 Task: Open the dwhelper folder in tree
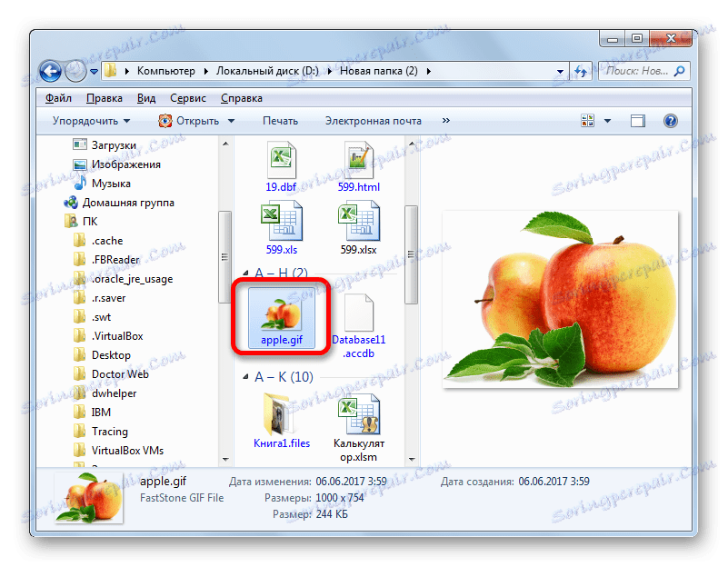pyautogui.click(x=115, y=393)
